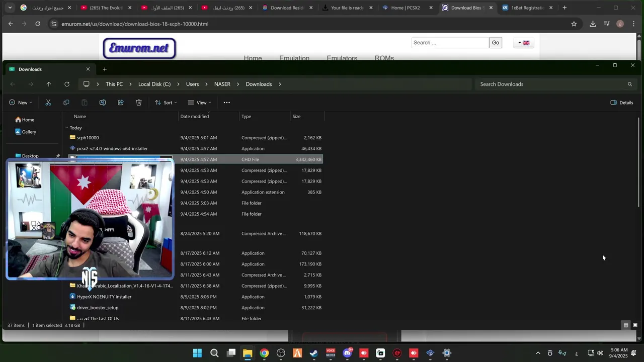The image size is (644, 362).
Task: Switch to 1xBet Registration tab
Action: click(527, 8)
